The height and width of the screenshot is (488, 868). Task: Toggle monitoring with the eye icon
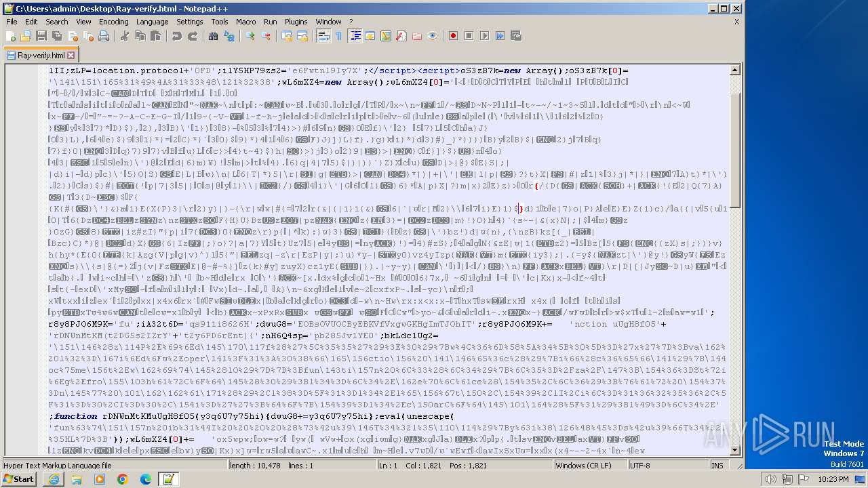click(x=433, y=36)
